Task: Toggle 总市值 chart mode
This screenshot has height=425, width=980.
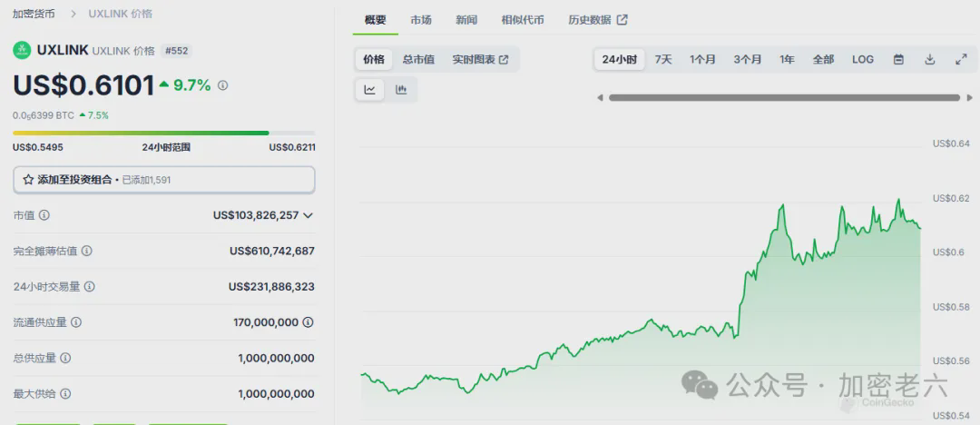Action: pos(418,59)
